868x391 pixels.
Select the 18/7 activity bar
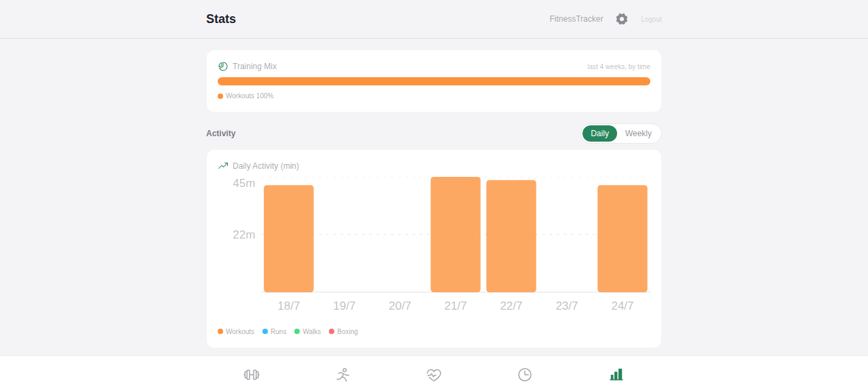pyautogui.click(x=289, y=239)
